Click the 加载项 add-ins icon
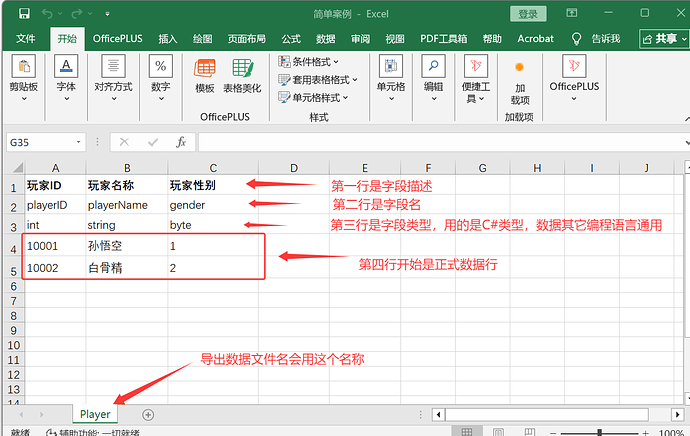The width and height of the screenshot is (690, 436). click(x=520, y=84)
